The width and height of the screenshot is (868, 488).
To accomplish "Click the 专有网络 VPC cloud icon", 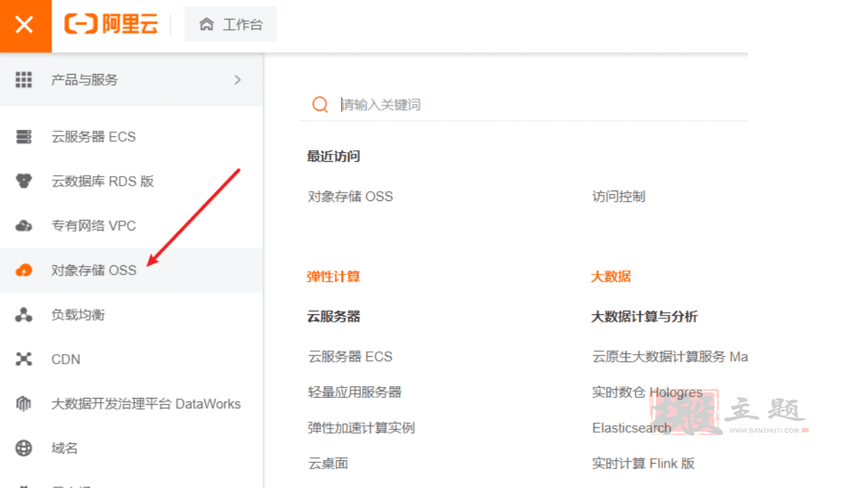I will (x=24, y=226).
